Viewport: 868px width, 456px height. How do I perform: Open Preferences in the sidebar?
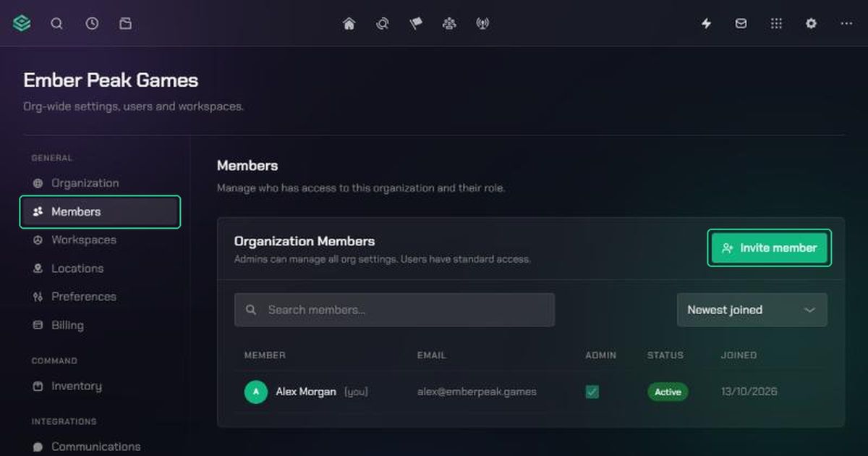click(x=100, y=297)
